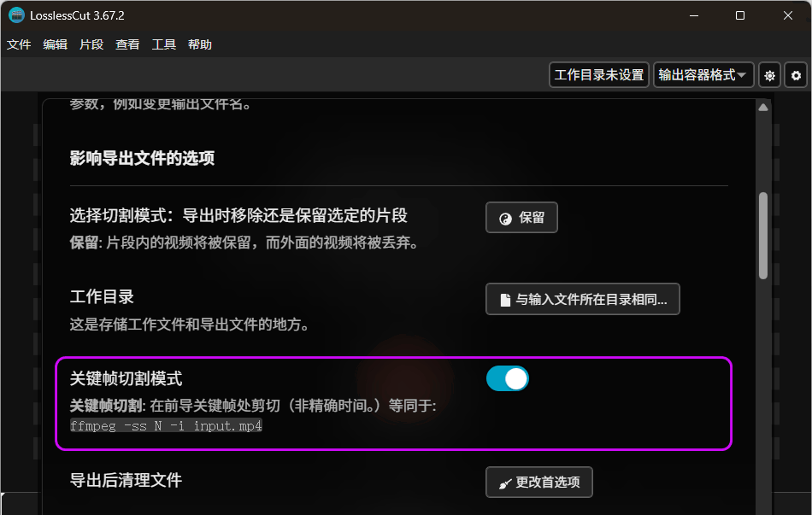The height and width of the screenshot is (515, 812).
Task: Open settings via the gear icon
Action: pyautogui.click(x=797, y=75)
